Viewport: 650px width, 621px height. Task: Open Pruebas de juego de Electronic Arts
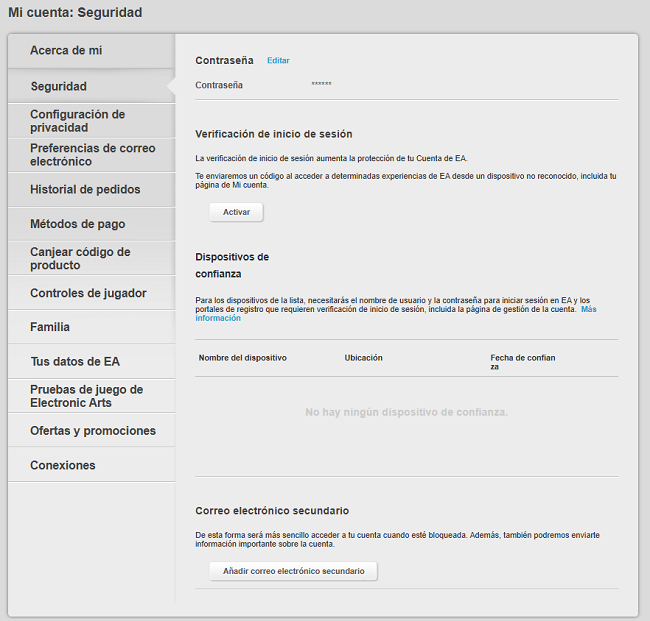pos(86,396)
